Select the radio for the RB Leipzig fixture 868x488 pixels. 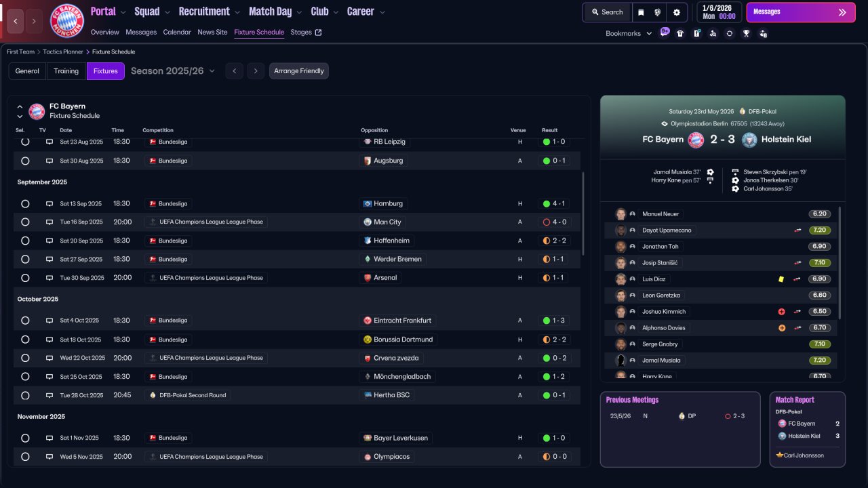(25, 142)
